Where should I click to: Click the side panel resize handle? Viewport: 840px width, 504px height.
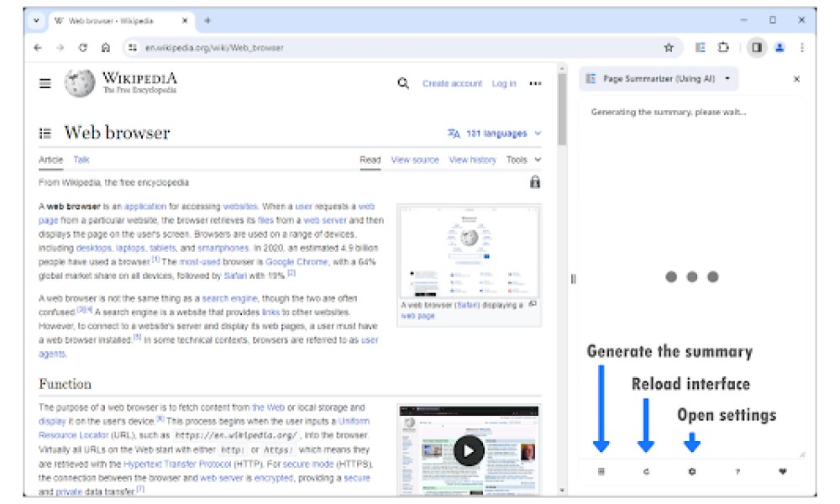pyautogui.click(x=573, y=279)
